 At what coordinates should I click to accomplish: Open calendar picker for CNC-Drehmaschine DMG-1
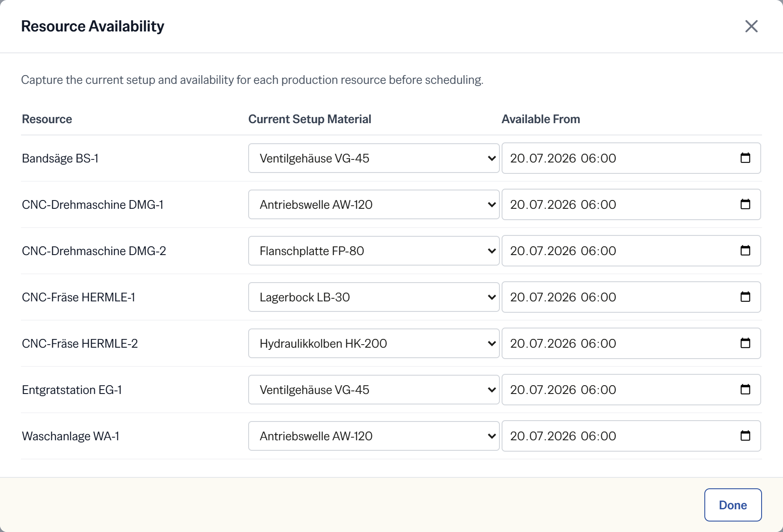[745, 204]
